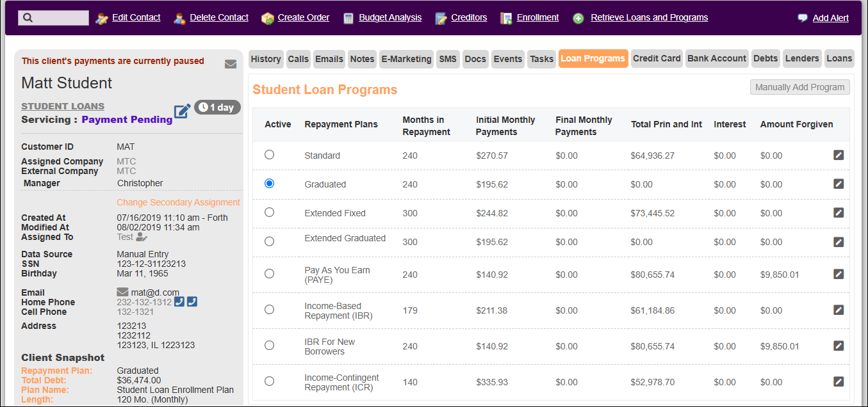Click the Creditors icon

click(x=441, y=19)
